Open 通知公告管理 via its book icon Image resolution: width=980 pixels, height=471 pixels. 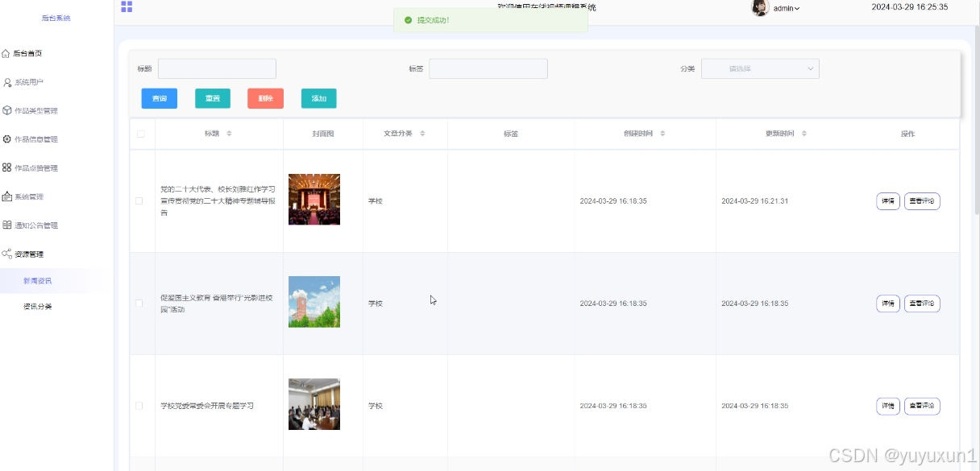pos(7,225)
